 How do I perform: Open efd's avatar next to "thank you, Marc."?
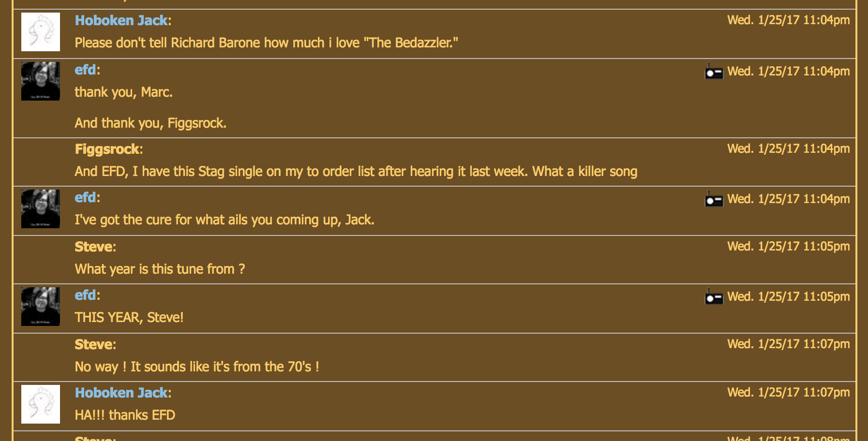click(x=41, y=81)
